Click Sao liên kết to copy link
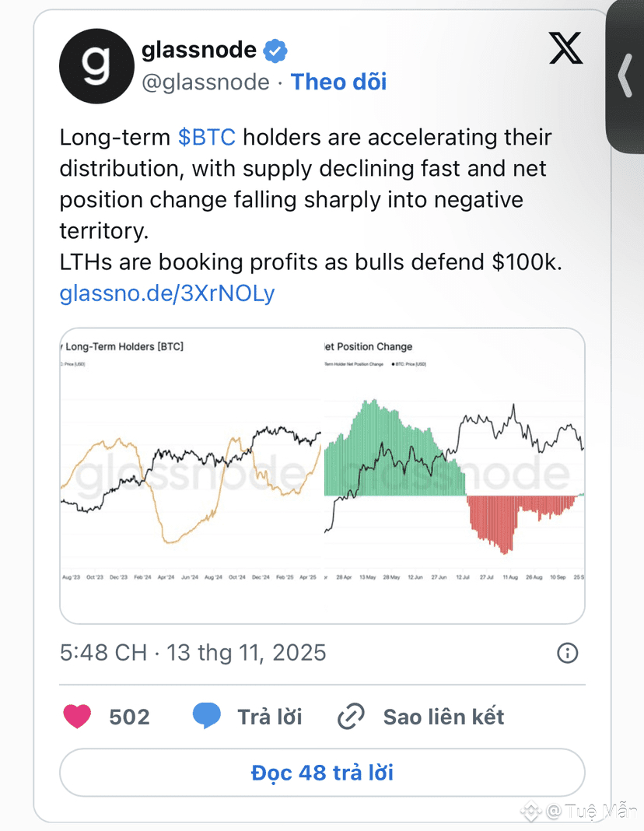This screenshot has height=831, width=644. coord(443,717)
